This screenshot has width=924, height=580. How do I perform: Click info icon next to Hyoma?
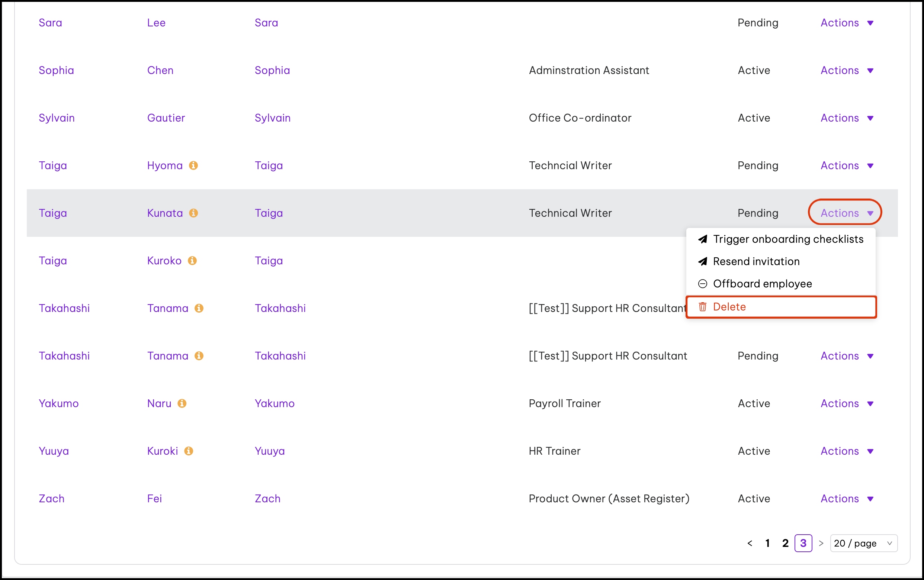193,165
